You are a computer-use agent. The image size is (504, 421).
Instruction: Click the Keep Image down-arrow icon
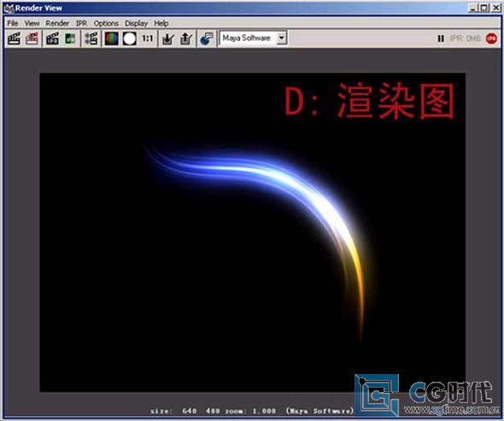[x=167, y=38]
